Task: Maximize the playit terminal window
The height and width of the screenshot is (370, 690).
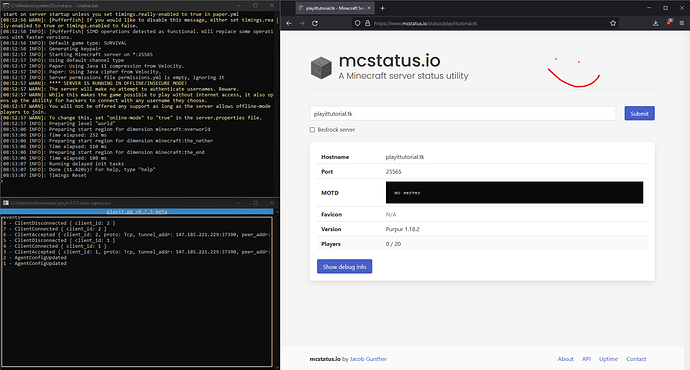Action: [255, 203]
